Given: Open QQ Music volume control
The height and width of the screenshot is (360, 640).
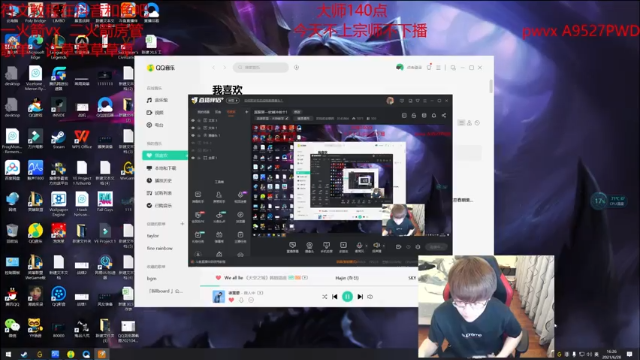Looking at the screenshot, I should point(370,297).
